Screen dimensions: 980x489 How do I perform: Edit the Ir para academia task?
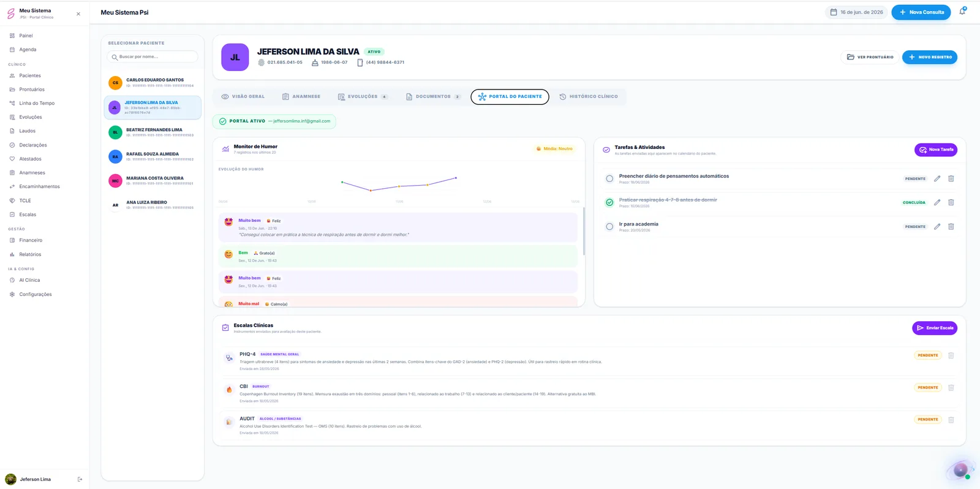click(937, 227)
